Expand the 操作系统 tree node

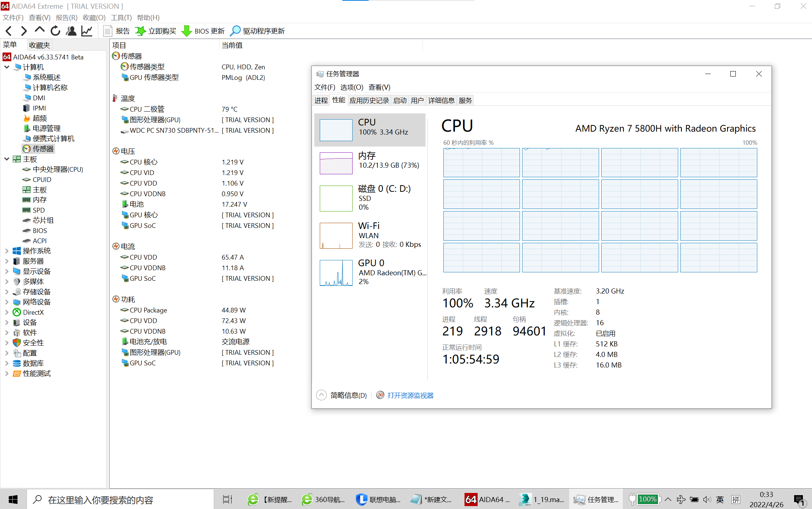(7, 251)
